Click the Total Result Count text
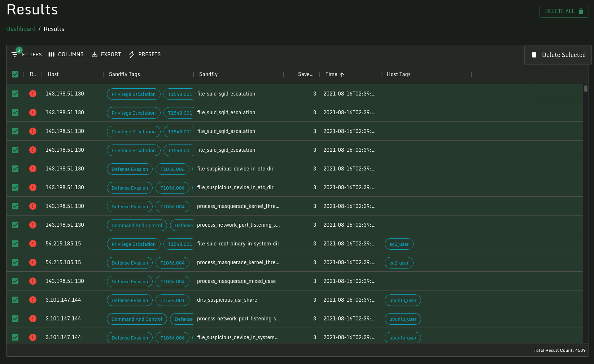 point(559,350)
